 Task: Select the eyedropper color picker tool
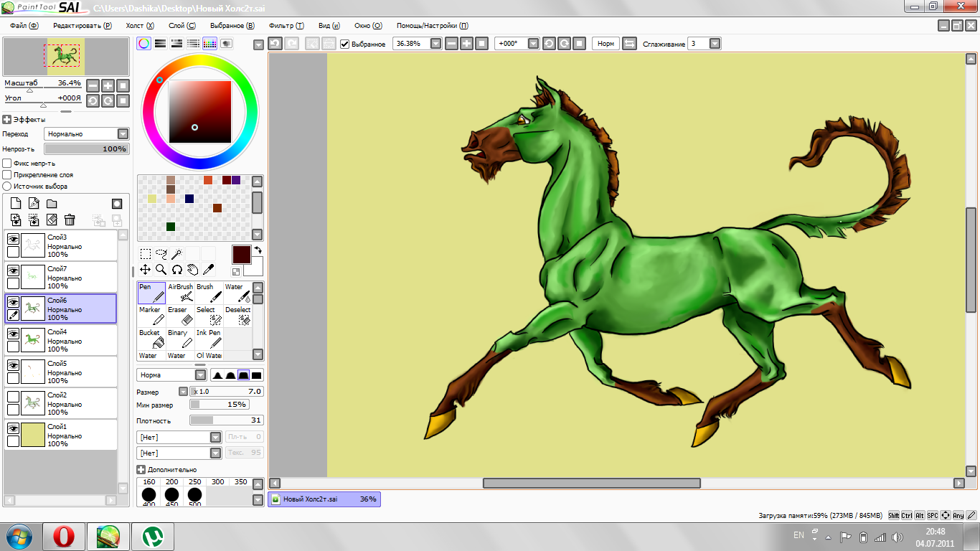(x=209, y=269)
